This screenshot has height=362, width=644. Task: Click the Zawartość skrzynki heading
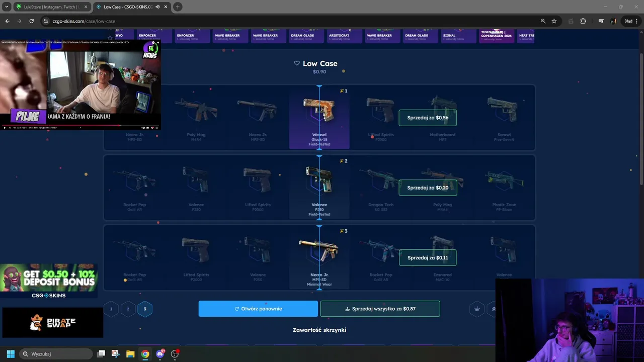pos(319,330)
